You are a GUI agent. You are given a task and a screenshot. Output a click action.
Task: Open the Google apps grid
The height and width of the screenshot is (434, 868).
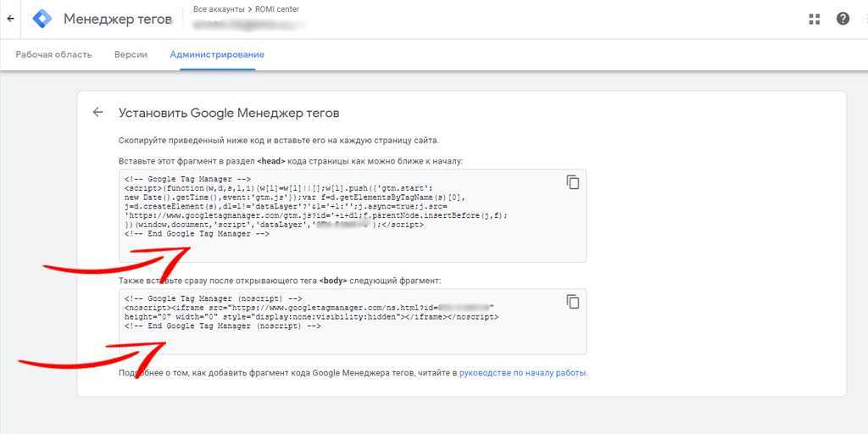(815, 19)
